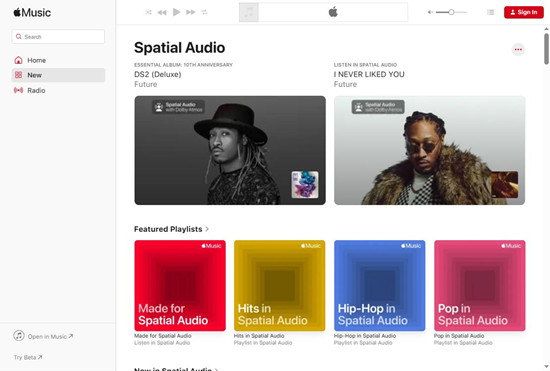Screen dimensions: 550x371
Task: Expand the Featured Playlists section
Action: 171,229
